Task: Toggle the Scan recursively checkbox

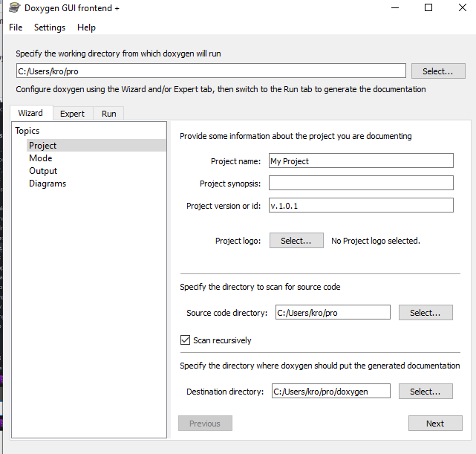Action: (x=186, y=340)
